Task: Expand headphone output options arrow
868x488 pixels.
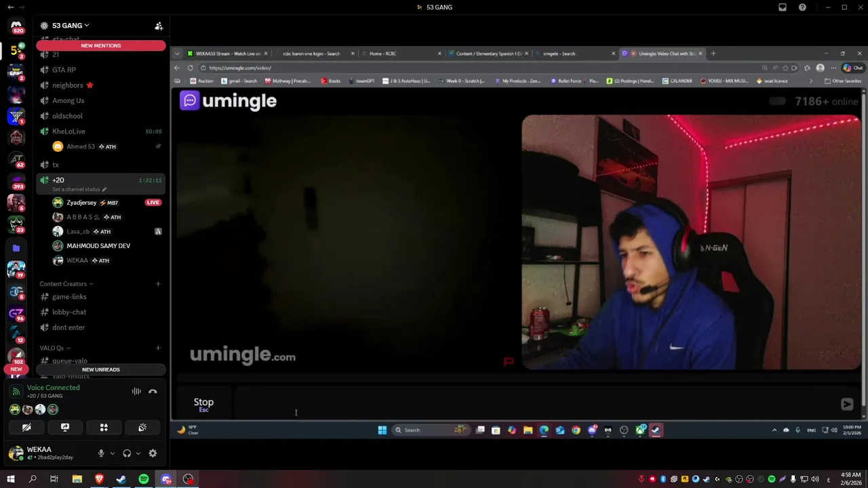Action: pyautogui.click(x=138, y=453)
